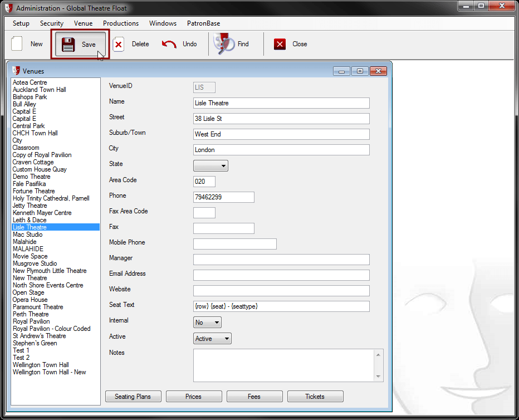Image resolution: width=519 pixels, height=420 pixels.
Task: Click the Delete red X icon
Action: pos(119,44)
